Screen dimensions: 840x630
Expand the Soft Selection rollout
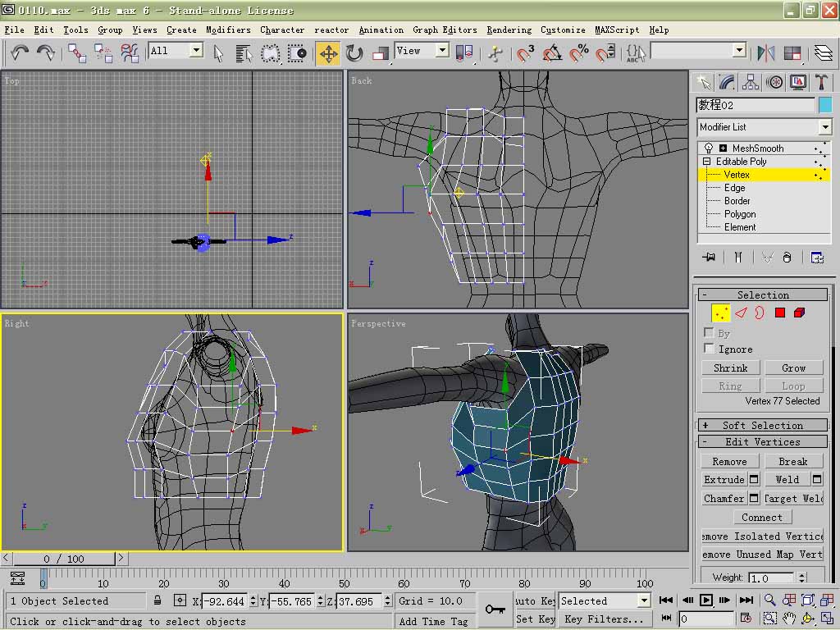point(763,426)
